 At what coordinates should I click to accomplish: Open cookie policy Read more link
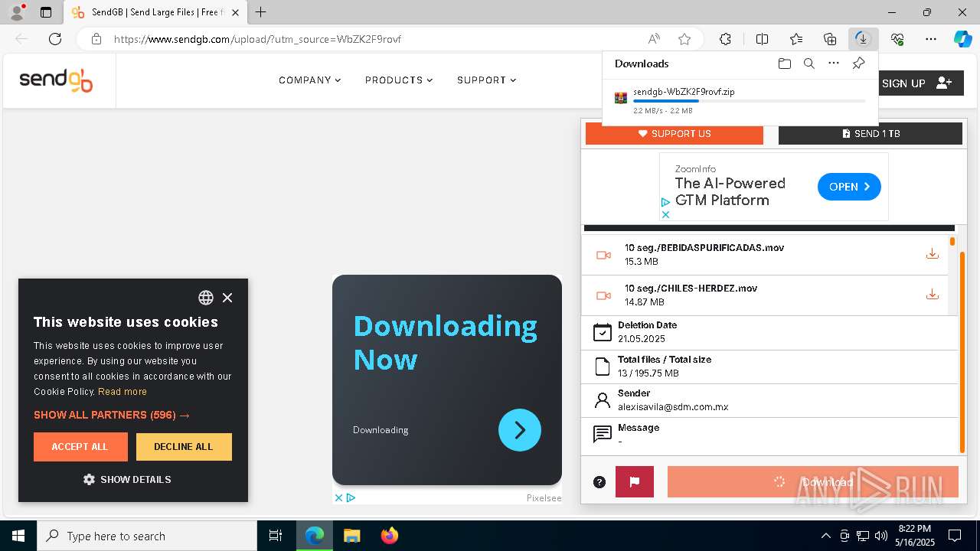(x=122, y=392)
